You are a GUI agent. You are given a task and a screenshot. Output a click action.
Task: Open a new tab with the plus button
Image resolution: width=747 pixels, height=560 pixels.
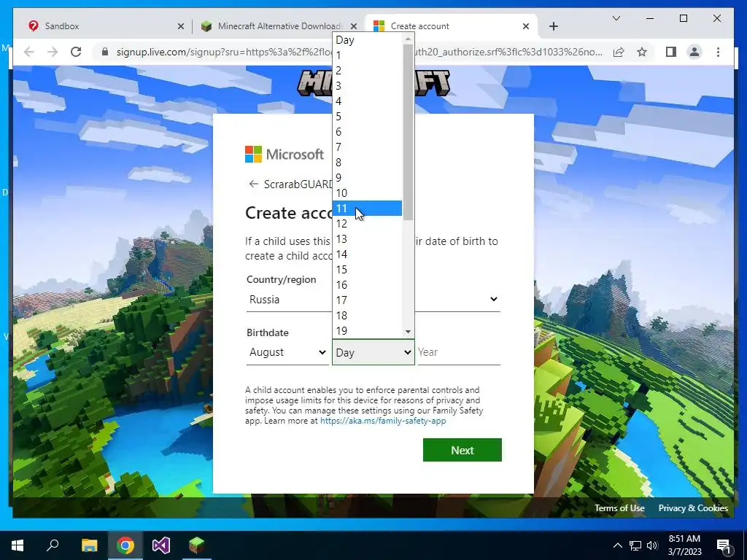pyautogui.click(x=553, y=26)
